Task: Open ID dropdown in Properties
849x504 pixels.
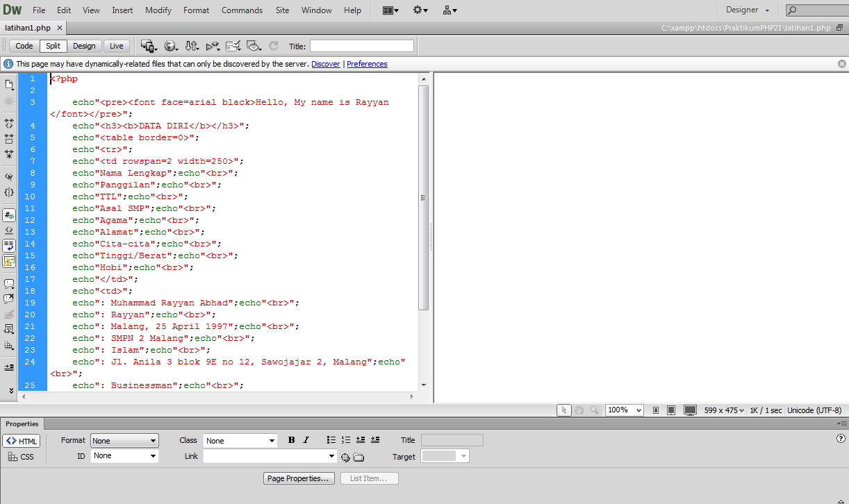Action: [124, 456]
